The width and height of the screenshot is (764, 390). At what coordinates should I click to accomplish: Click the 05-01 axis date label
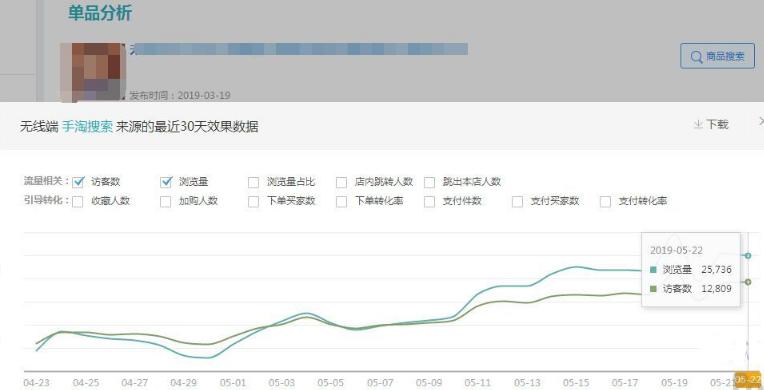point(233,383)
